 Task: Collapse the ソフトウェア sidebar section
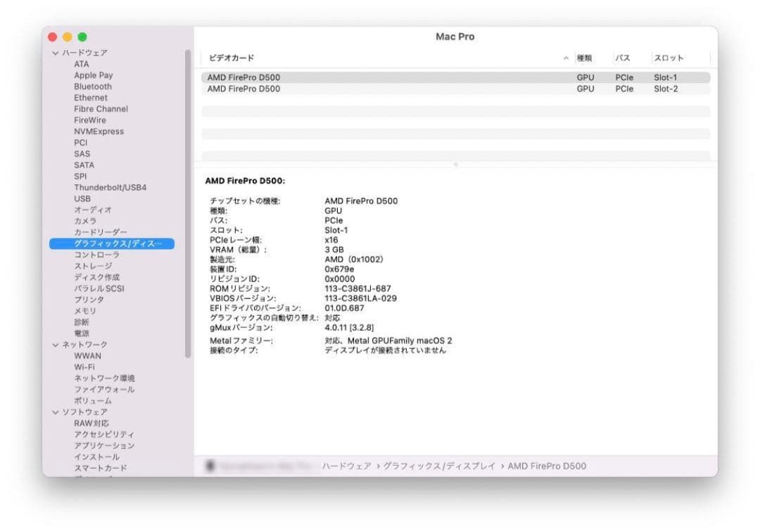click(x=54, y=412)
